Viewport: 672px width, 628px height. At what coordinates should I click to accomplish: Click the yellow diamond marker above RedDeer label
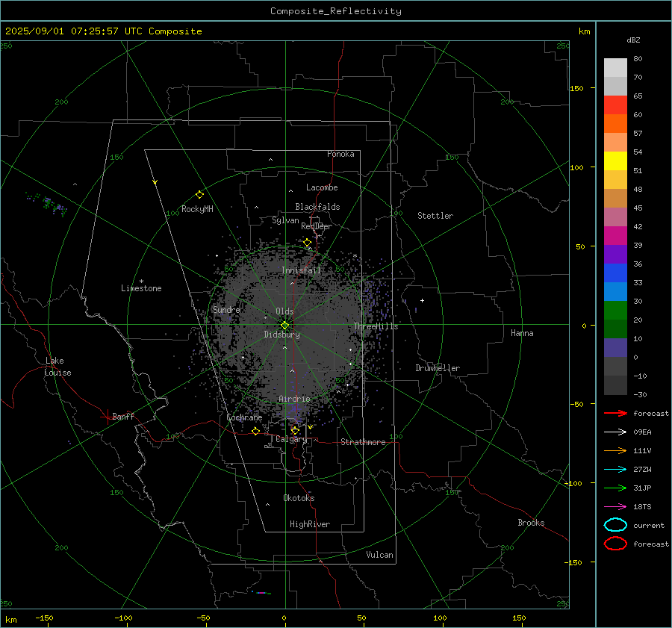(x=307, y=243)
